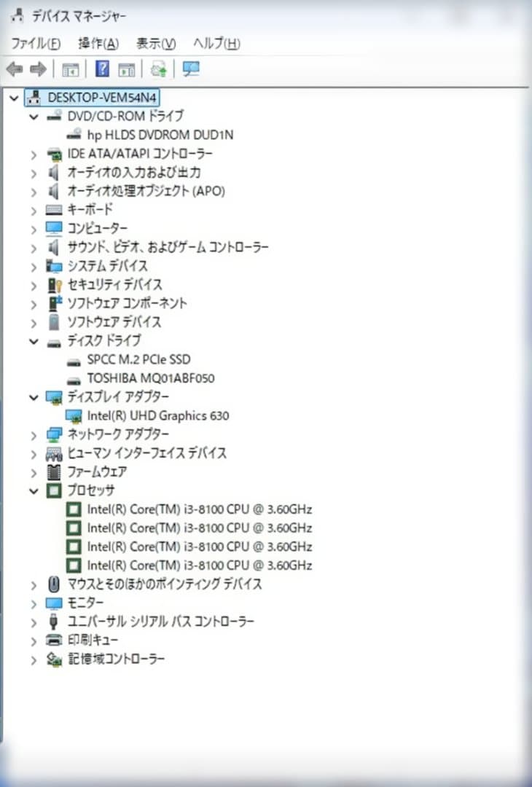Open the 操作(A) menu
Image resolution: width=532 pixels, height=787 pixels.
point(98,44)
